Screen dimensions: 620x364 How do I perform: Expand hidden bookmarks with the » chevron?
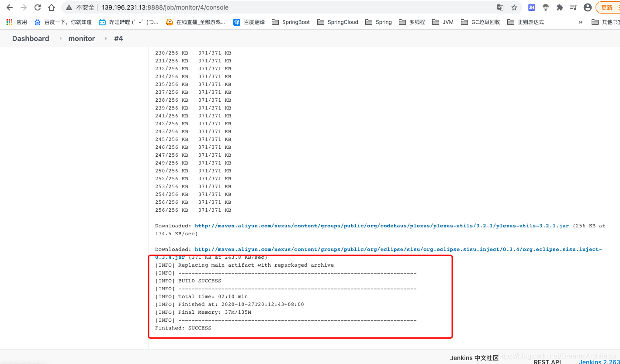580,22
